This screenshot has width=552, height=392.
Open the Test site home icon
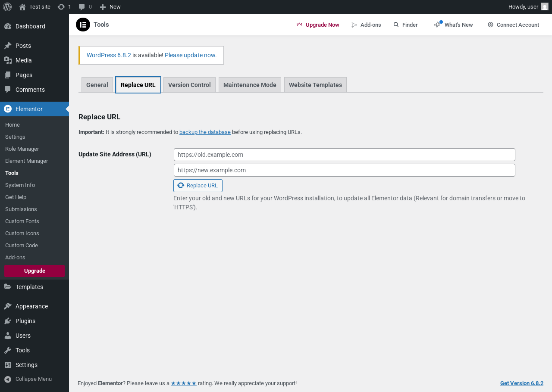(22, 7)
